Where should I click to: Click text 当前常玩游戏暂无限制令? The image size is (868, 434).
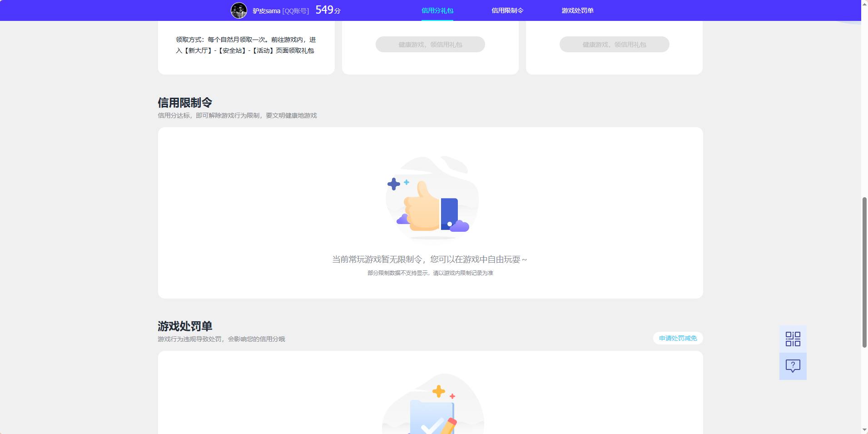pos(377,259)
